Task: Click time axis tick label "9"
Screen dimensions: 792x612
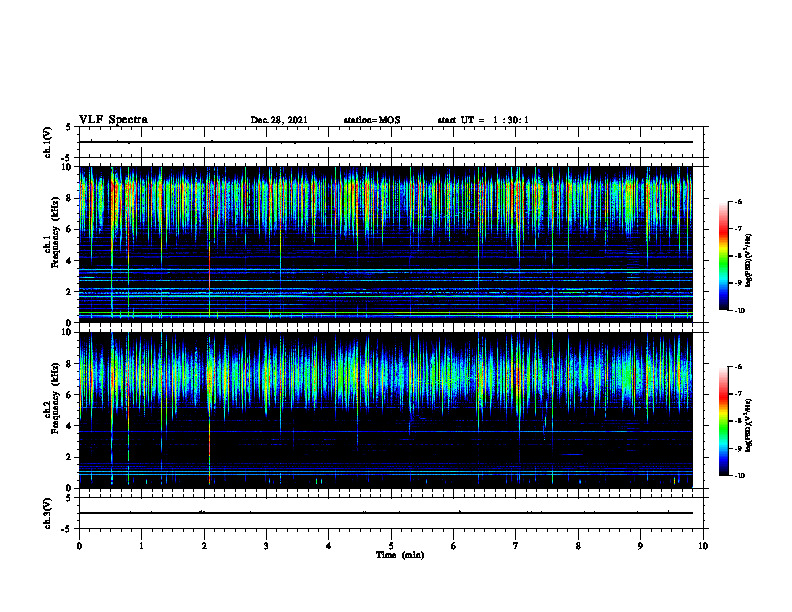Action: 640,546
